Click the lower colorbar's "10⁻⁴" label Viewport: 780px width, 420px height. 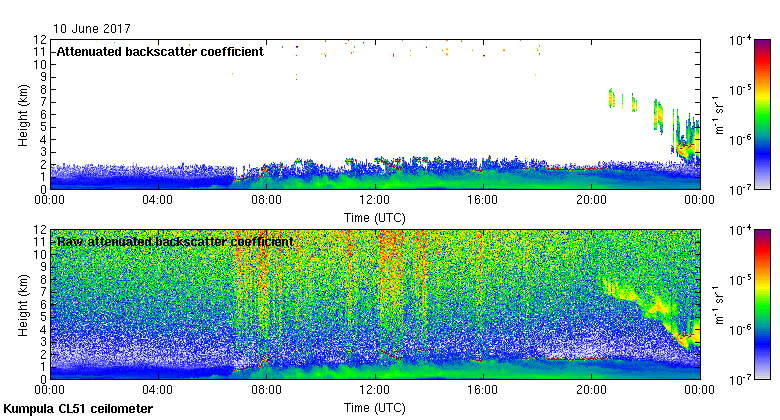coord(739,230)
